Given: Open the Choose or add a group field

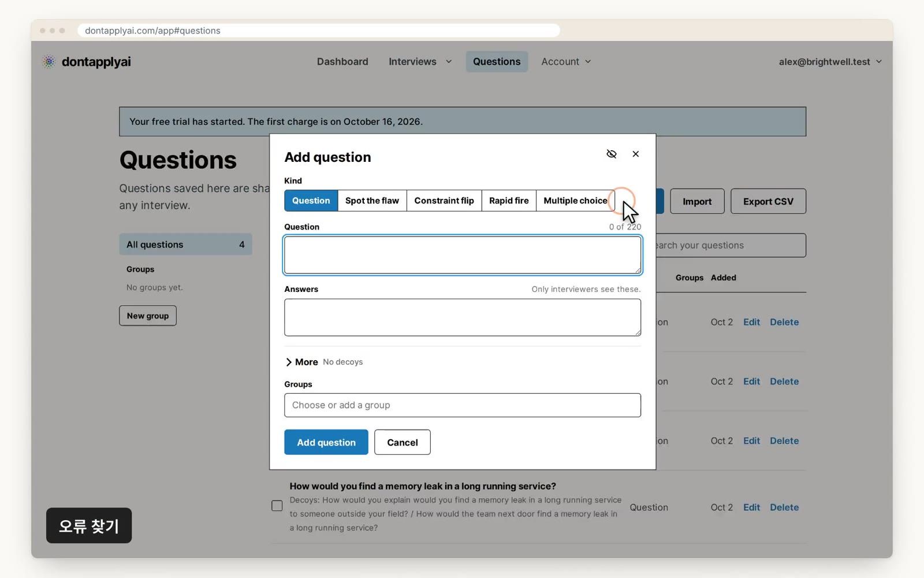Looking at the screenshot, I should coord(463,405).
